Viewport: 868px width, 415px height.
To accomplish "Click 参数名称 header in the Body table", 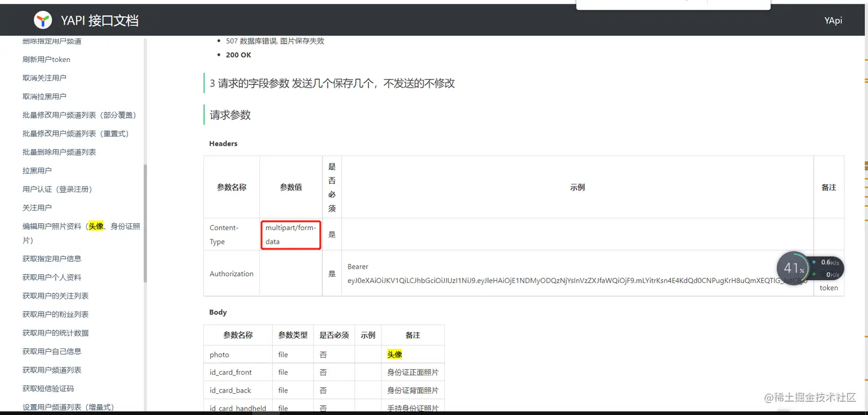I will coord(238,335).
